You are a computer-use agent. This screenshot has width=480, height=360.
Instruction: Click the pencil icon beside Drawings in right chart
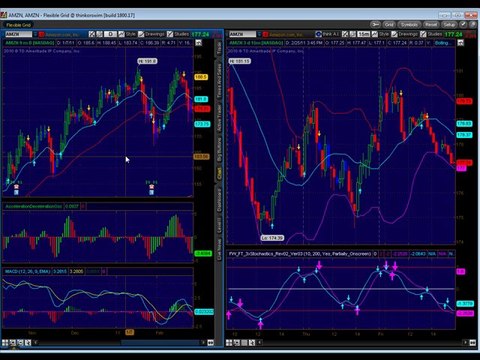[394, 34]
